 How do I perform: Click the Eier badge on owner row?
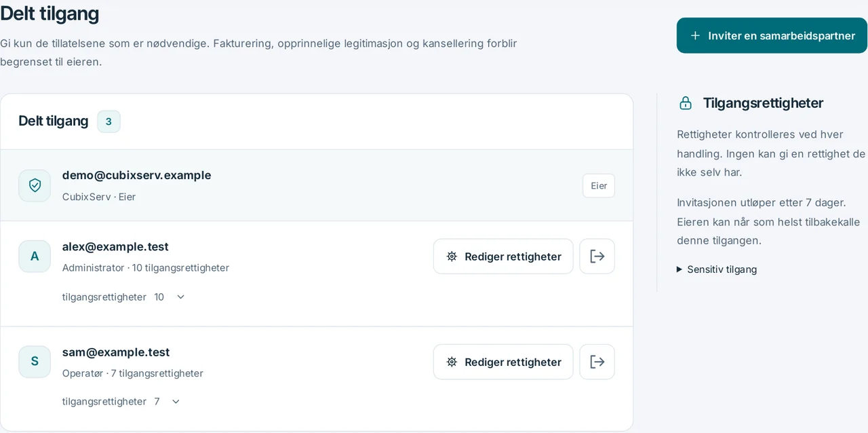(x=599, y=186)
